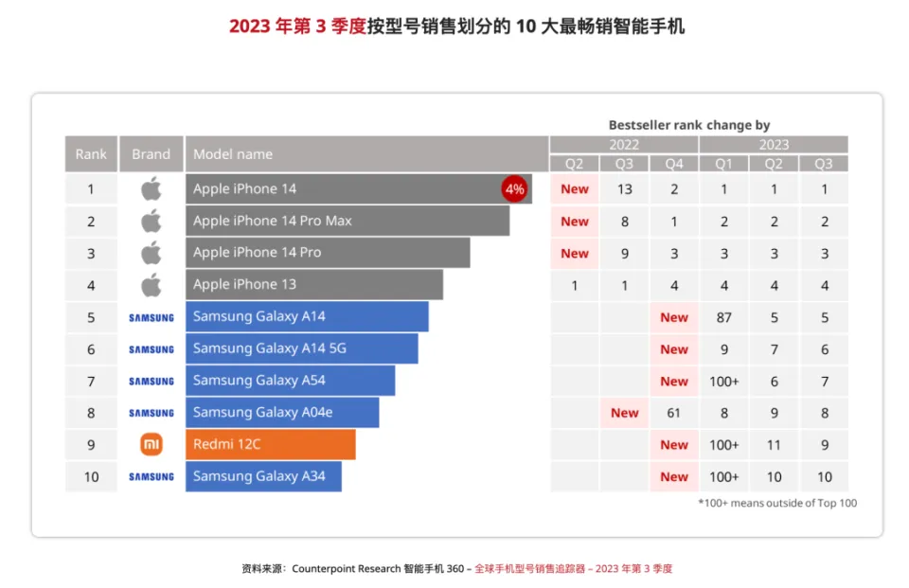Viewport: 909px width, 588px height.
Task: Open the red source link at the bottom
Action: pos(572,568)
